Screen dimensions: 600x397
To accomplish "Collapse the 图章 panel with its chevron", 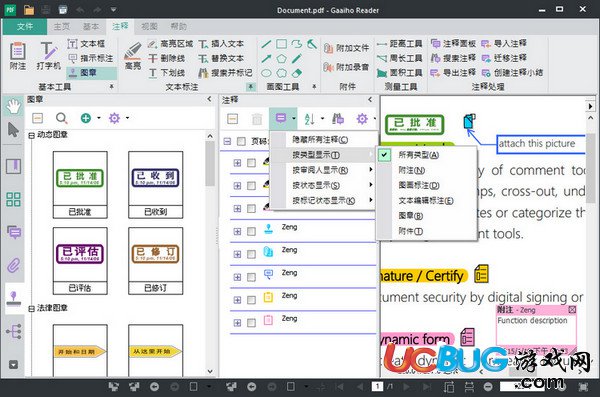I will (209, 99).
